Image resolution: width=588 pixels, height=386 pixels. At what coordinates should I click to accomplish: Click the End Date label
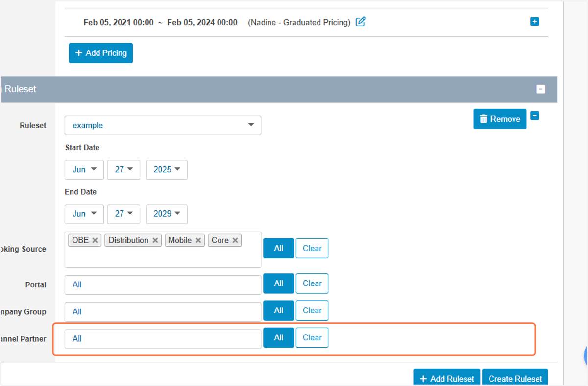tap(81, 192)
